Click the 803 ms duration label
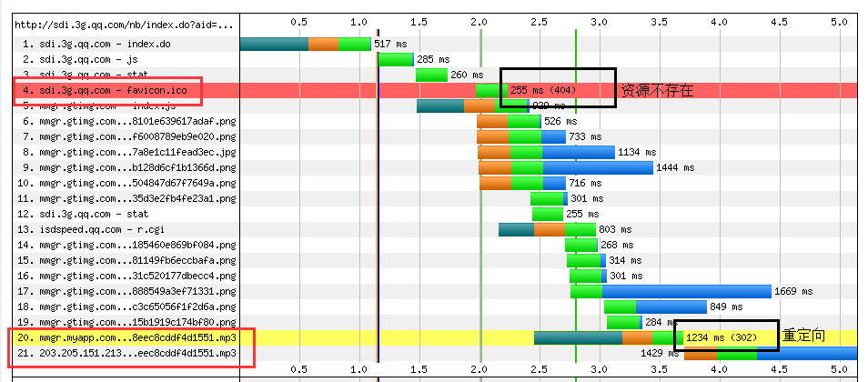Image resolution: width=868 pixels, height=382 pixels. coord(616,229)
